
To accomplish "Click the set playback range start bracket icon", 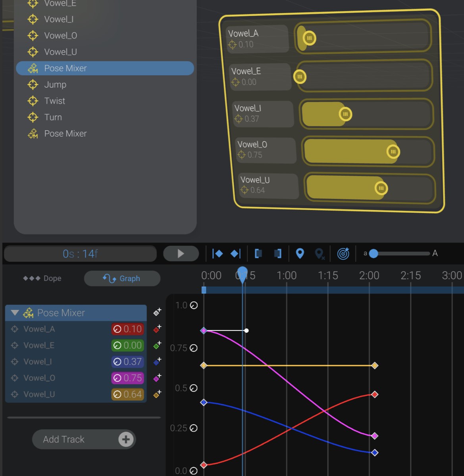I will [x=258, y=253].
